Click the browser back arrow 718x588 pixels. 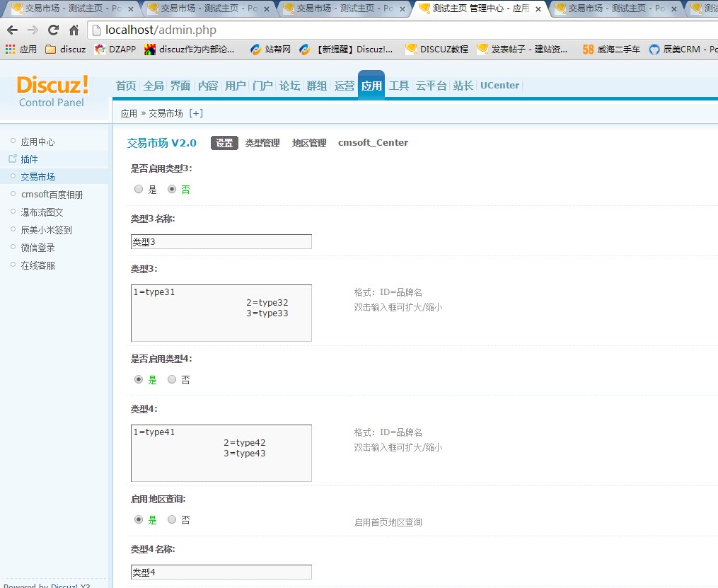coord(12,30)
